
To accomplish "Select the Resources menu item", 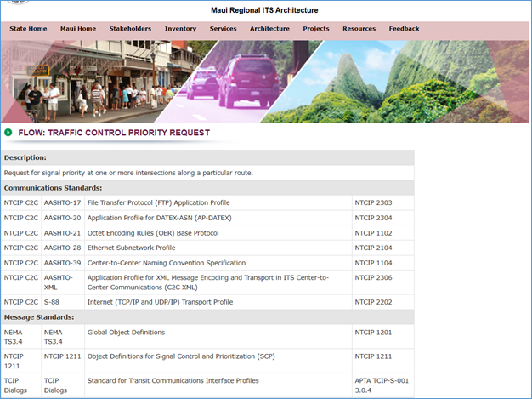I will coord(359,29).
